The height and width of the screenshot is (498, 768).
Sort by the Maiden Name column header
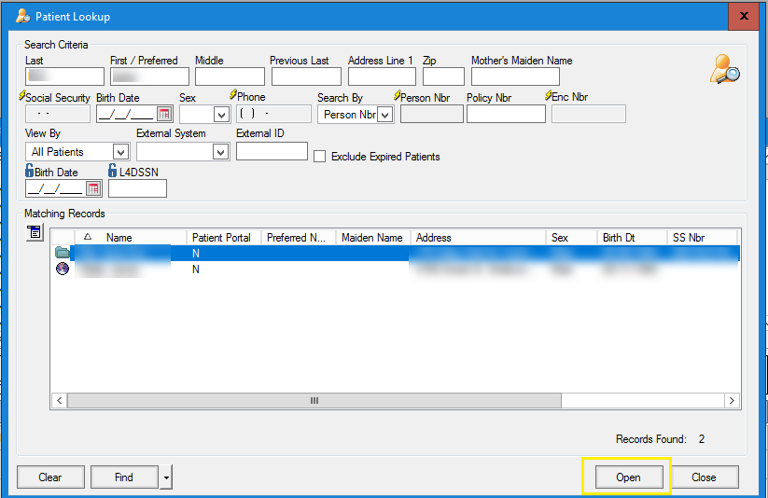pos(373,237)
